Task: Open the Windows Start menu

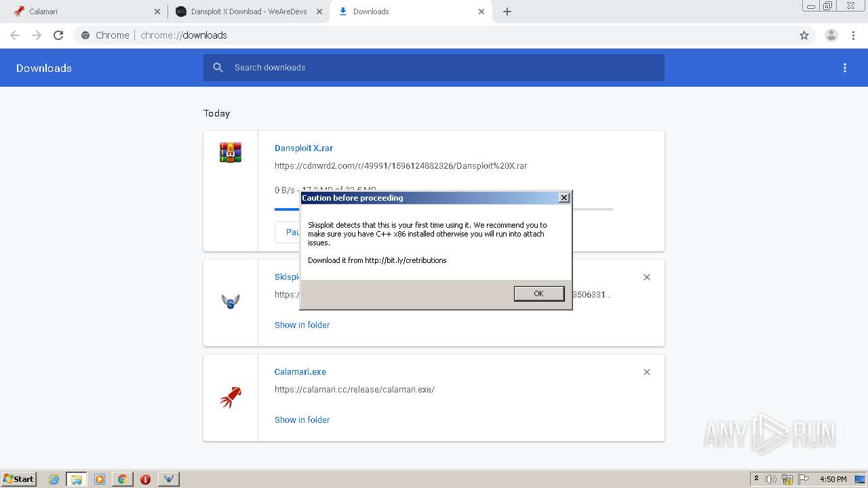Action: coord(18,479)
